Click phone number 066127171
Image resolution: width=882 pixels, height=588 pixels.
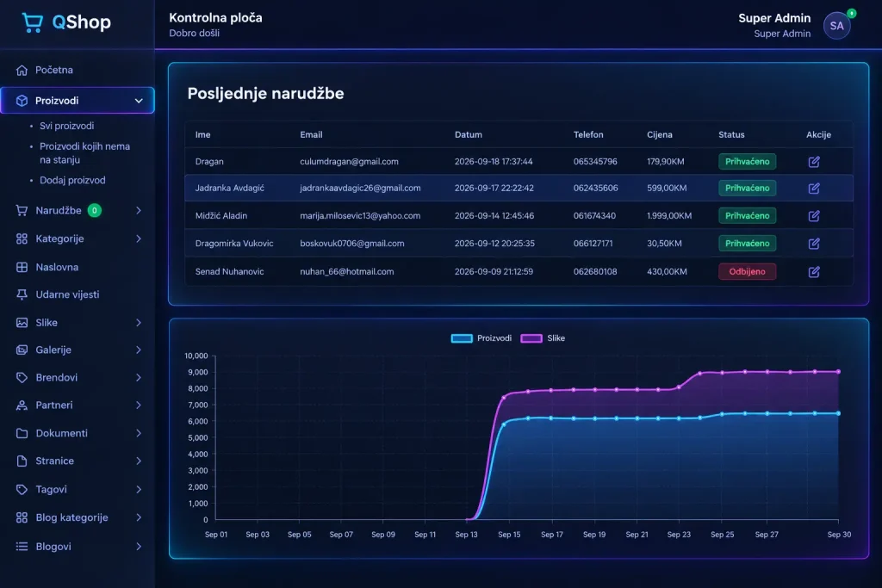pyautogui.click(x=593, y=244)
